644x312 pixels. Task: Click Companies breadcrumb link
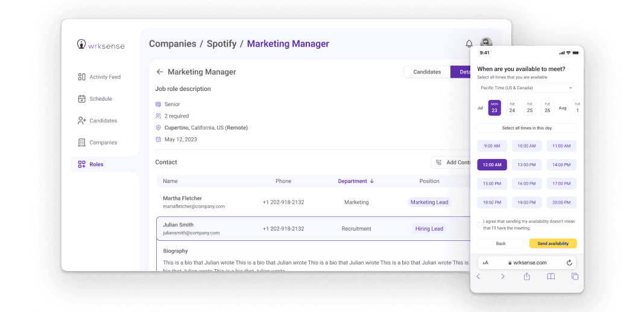(172, 44)
